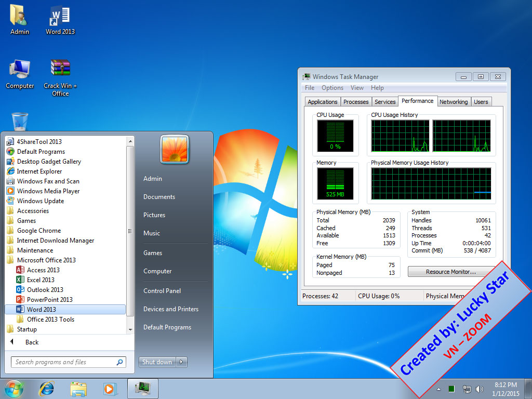Open Control Panel from the Start menu
532x399 pixels.
pos(162,291)
